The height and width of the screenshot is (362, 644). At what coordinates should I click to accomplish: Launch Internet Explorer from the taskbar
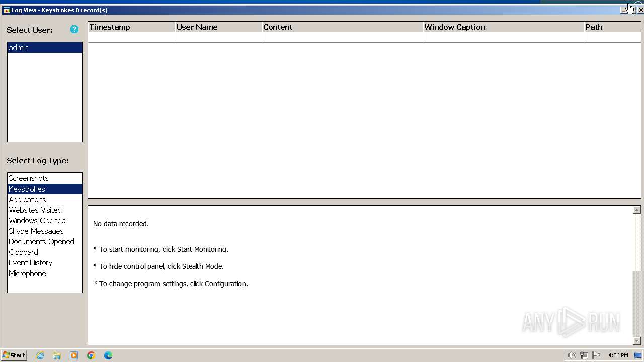(40, 355)
